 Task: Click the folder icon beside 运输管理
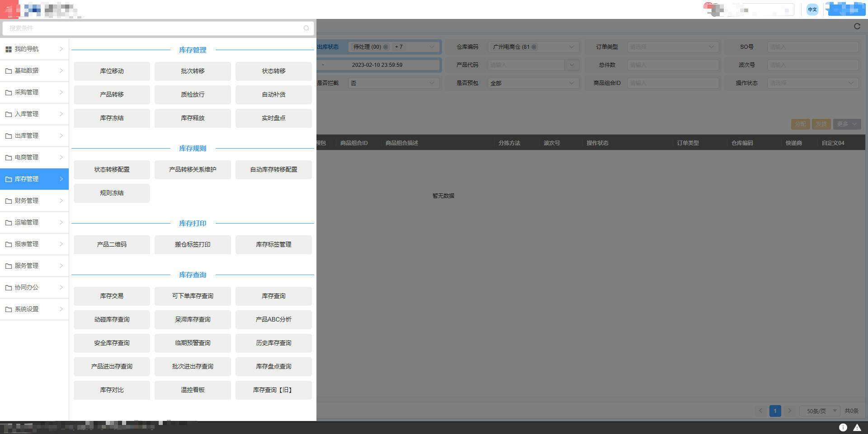(9, 223)
